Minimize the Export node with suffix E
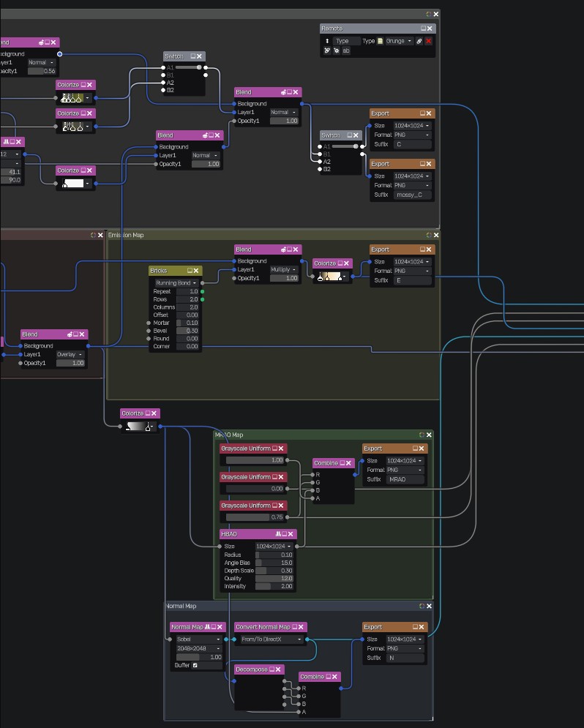 click(x=422, y=249)
